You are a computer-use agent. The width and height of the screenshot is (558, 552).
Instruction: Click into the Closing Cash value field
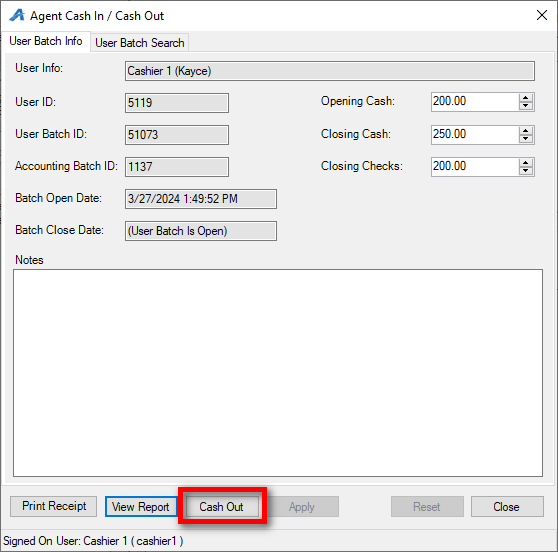(475, 135)
